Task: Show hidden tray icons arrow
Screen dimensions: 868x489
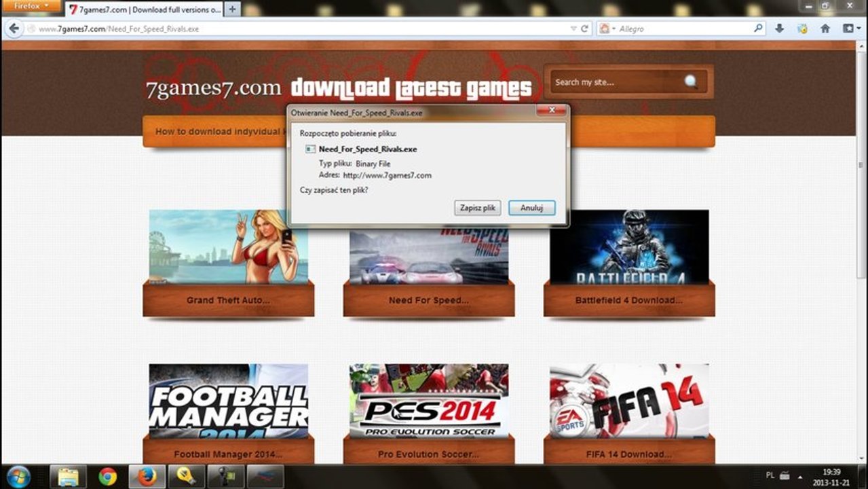Action: (801, 477)
